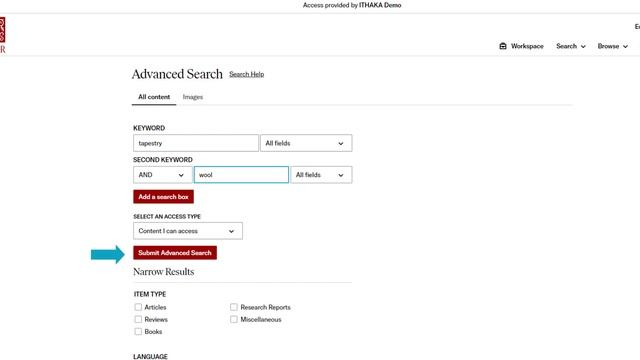The height and width of the screenshot is (360, 640).
Task: Expand the Browse menu
Action: 612,46
